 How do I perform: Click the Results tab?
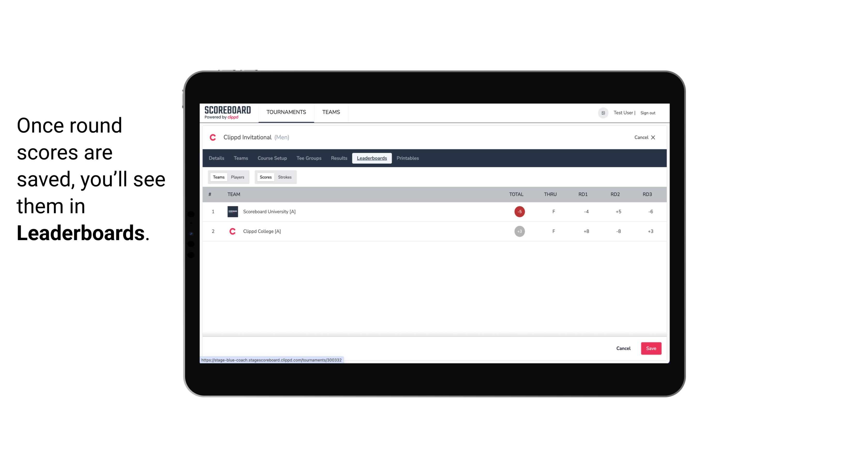[338, 158]
